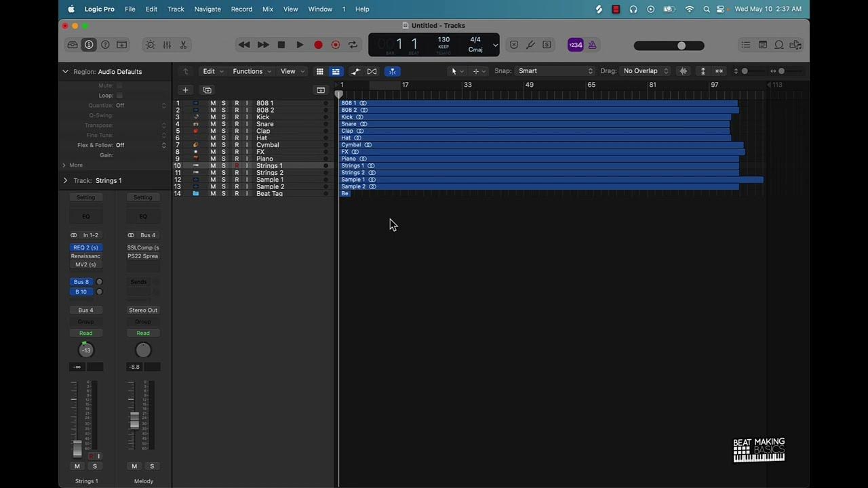This screenshot has width=868, height=488.
Task: Open the Functions dropdown
Action: point(252,71)
